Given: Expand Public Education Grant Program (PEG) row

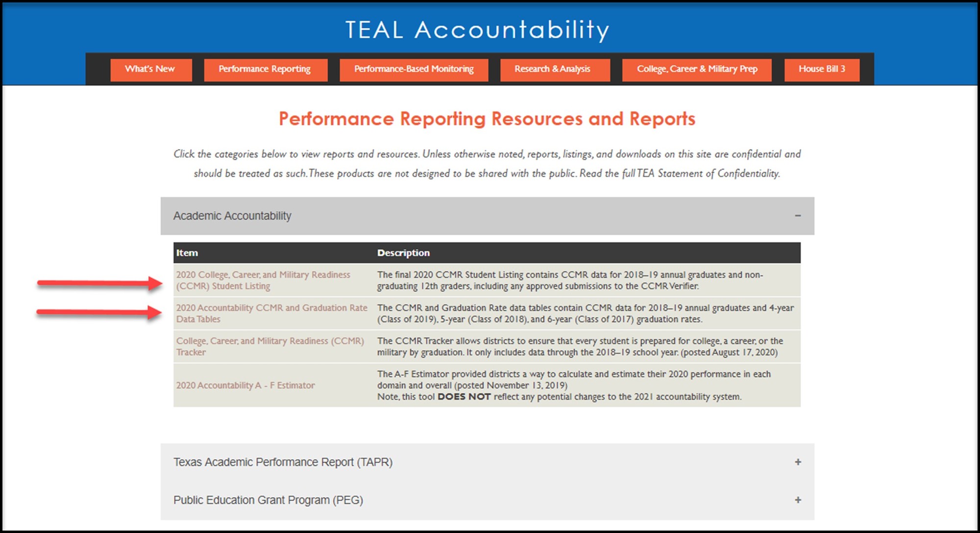Looking at the screenshot, I should tap(268, 500).
